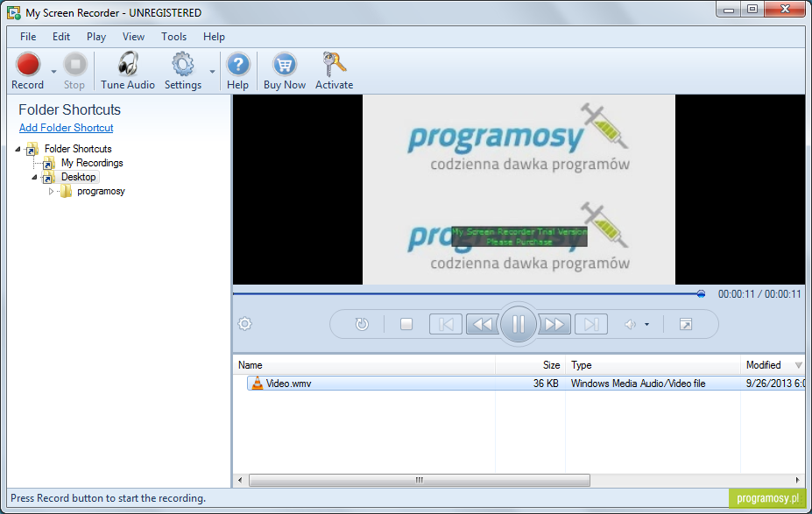Click the Modified column sort arrow
Viewport: 812px width, 514px height.
(x=798, y=365)
